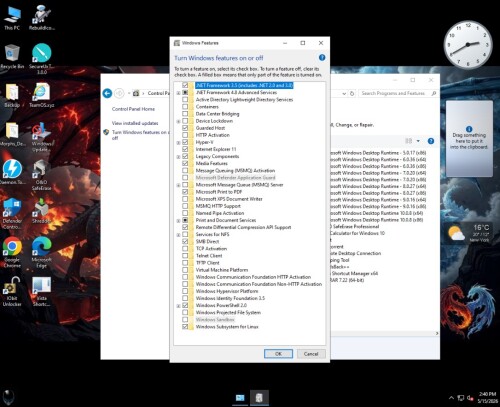Click the blue help icon in Windows Features
This screenshot has width=500, height=407.
pos(322,58)
